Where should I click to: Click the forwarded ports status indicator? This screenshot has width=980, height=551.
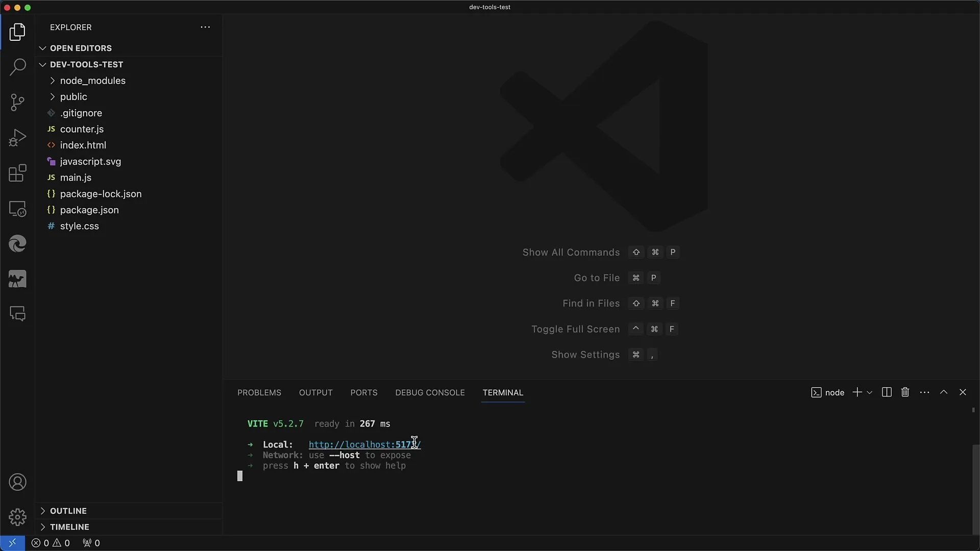(91, 543)
